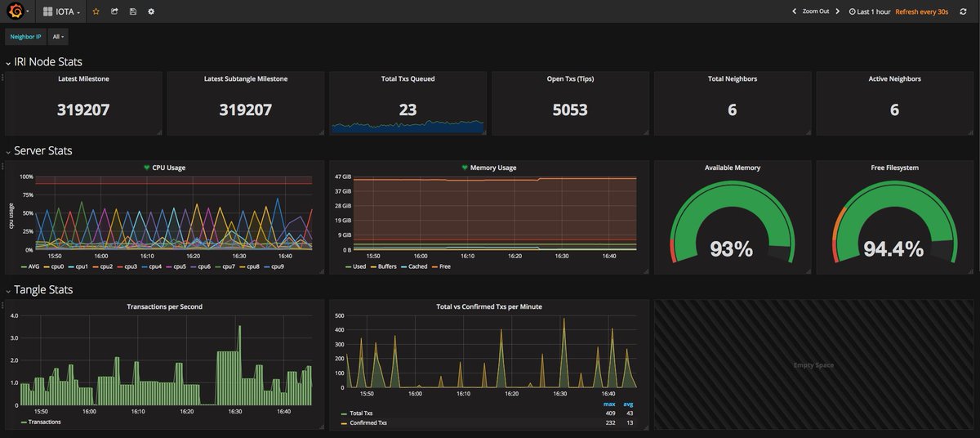Click the Latest Milestone value 319207
This screenshot has height=438, width=980.
83,109
